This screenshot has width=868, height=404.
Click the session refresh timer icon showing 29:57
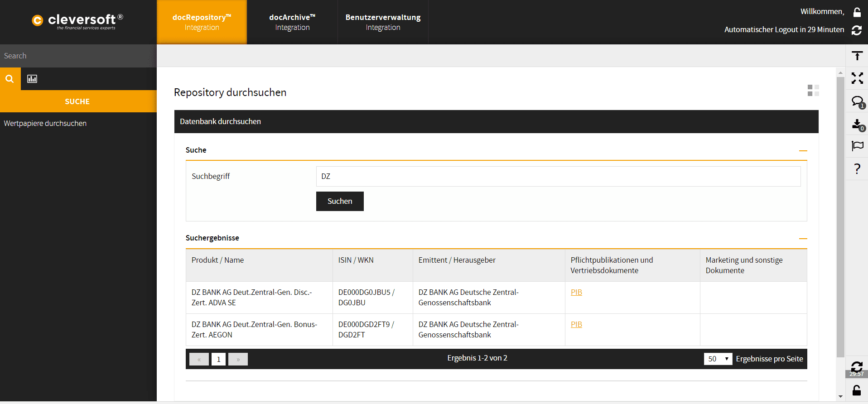point(856,369)
